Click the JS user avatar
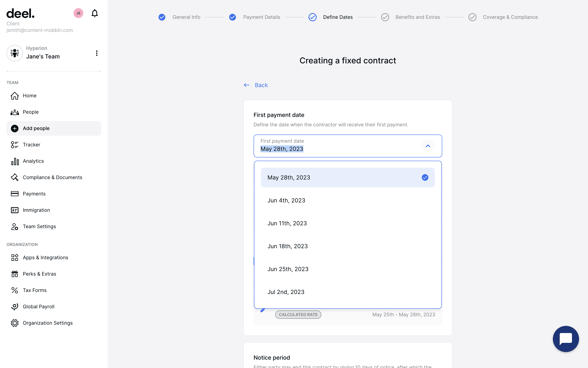Viewport: 588px width, 368px height. click(x=78, y=13)
